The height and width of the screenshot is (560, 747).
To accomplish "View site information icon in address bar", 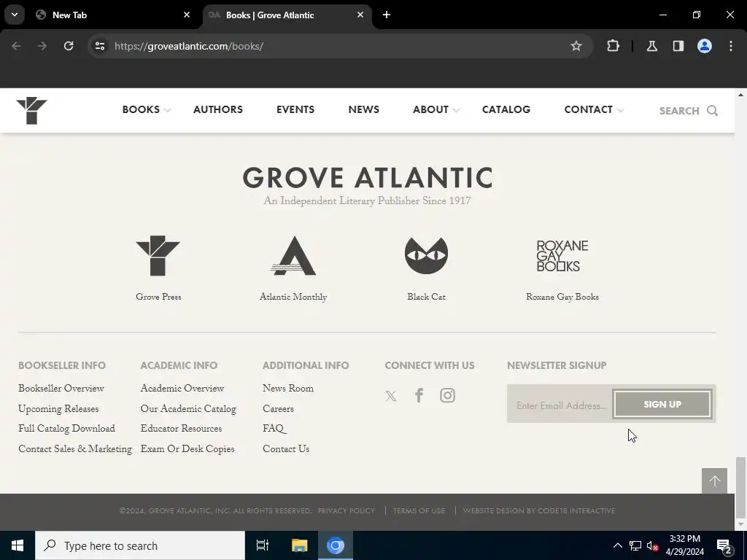I will [x=99, y=46].
